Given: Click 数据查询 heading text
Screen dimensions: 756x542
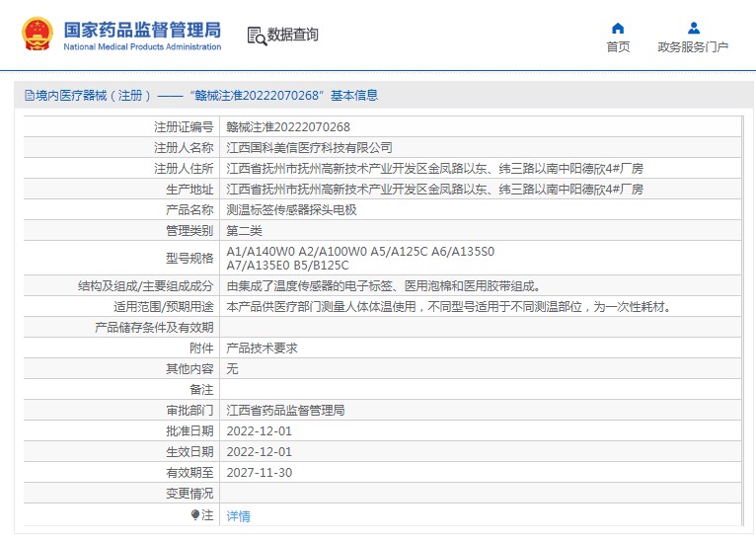Looking at the screenshot, I should pos(293,35).
